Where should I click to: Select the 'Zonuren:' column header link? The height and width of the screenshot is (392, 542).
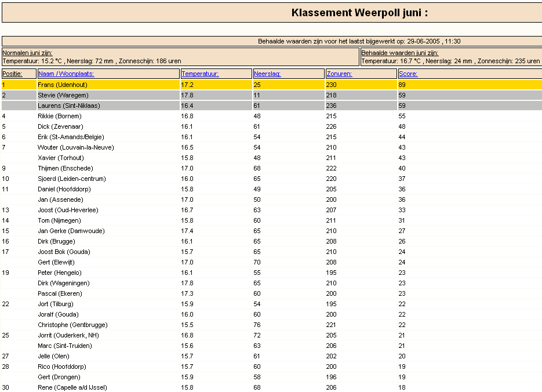pos(339,74)
